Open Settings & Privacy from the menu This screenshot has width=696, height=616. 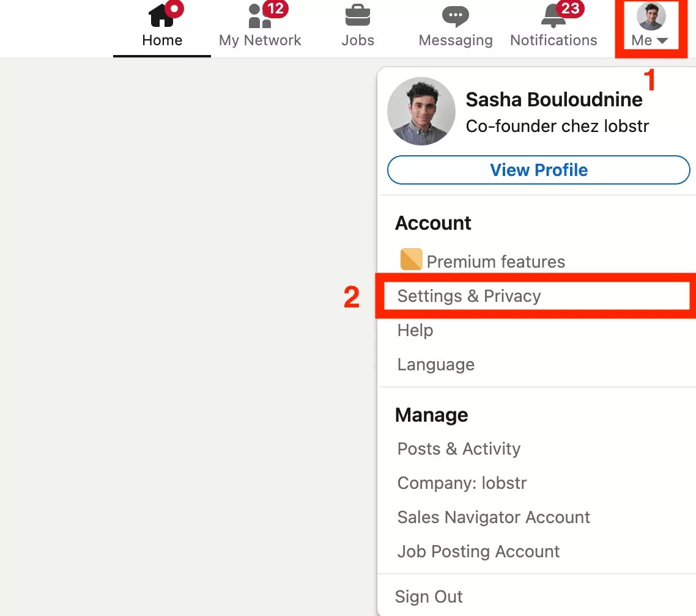pyautogui.click(x=469, y=296)
